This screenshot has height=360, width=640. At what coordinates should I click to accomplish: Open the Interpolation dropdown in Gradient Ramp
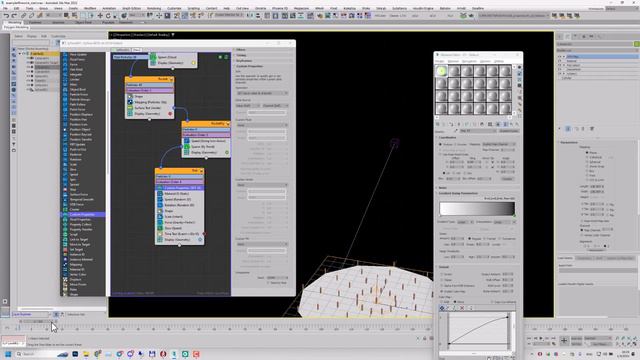(x=505, y=222)
